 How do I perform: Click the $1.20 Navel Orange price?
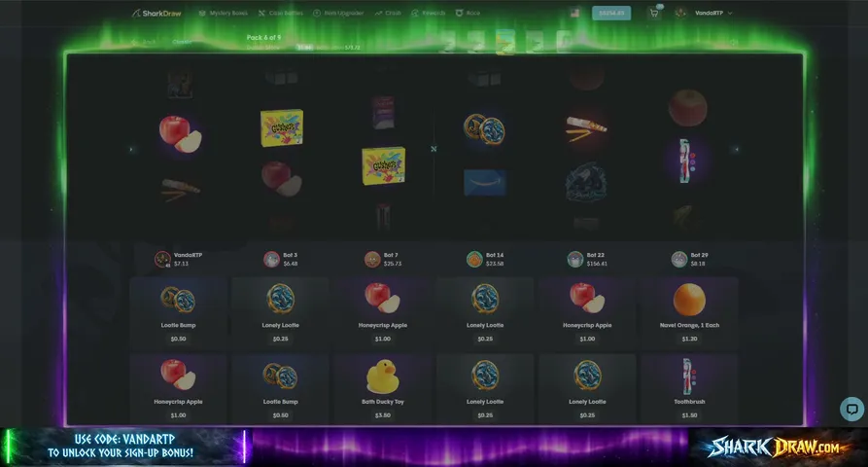click(689, 339)
